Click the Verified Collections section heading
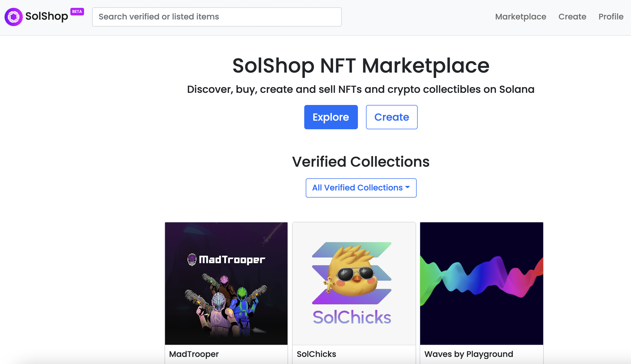 361,162
